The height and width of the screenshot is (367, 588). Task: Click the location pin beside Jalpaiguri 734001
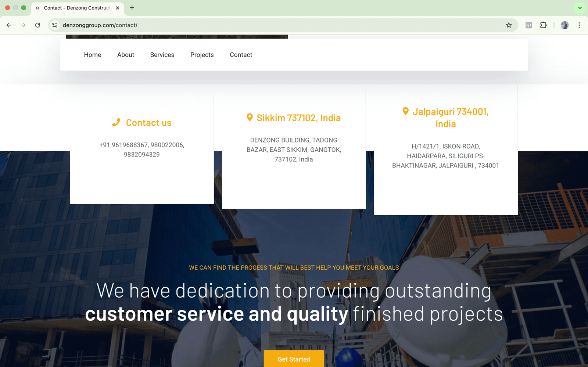(x=405, y=111)
